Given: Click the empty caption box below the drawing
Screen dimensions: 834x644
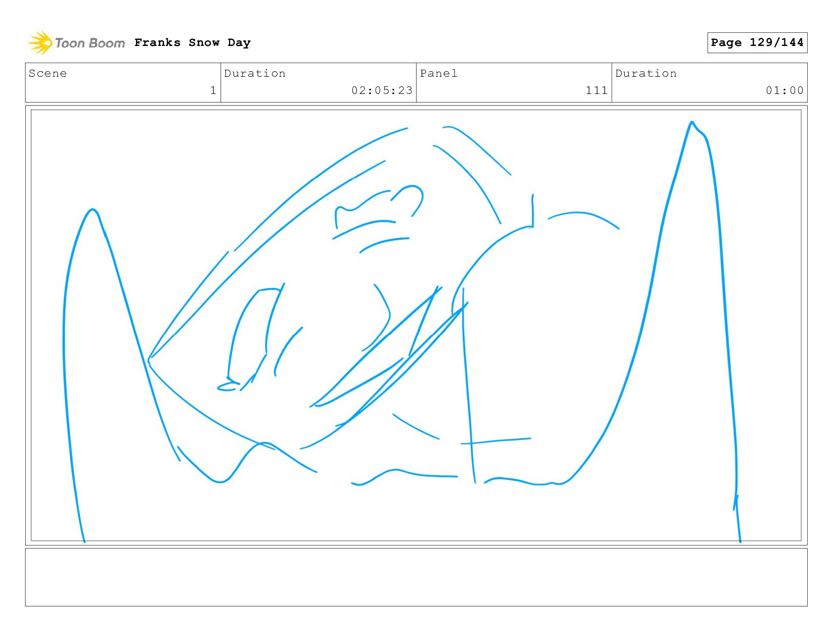Looking at the screenshot, I should tap(416, 577).
